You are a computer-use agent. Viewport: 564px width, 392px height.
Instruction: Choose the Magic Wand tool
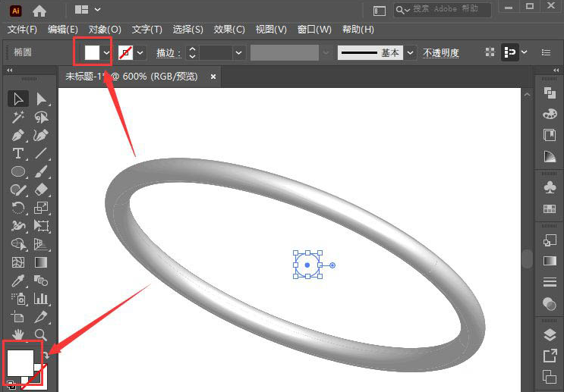coord(18,117)
